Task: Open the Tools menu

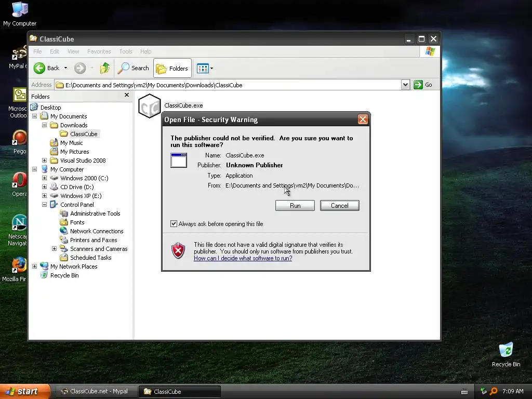Action: coord(126,51)
